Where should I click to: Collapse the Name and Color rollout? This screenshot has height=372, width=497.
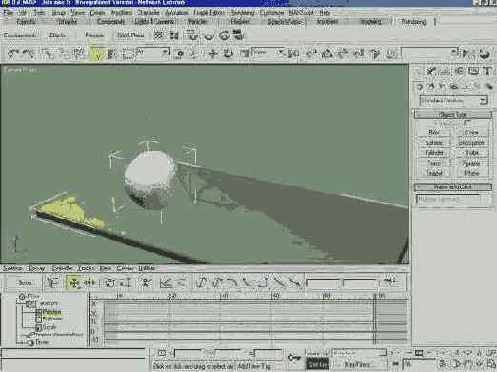pyautogui.click(x=453, y=187)
